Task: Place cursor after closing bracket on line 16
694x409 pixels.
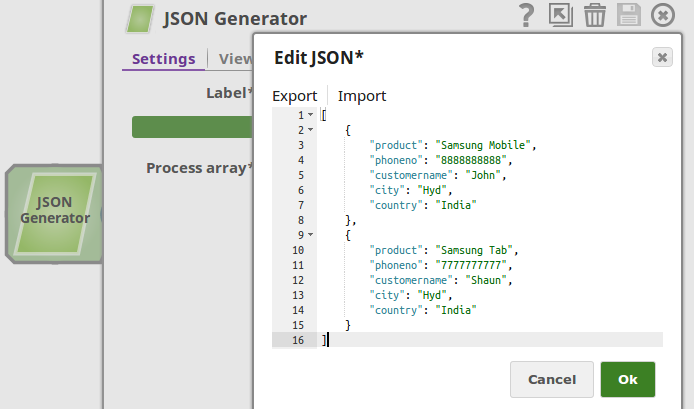Action: (x=328, y=340)
